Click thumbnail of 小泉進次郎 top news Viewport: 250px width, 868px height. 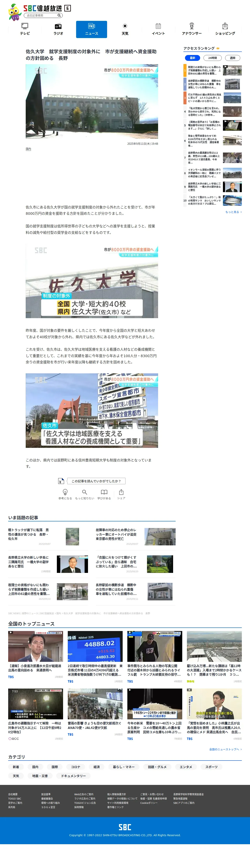[x=36, y=647]
